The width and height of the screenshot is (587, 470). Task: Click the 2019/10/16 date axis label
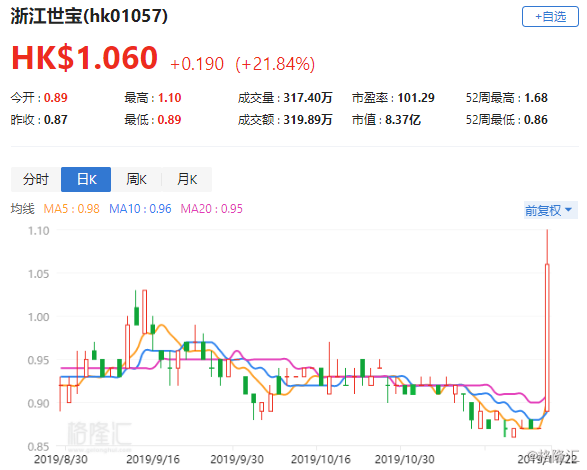click(x=321, y=459)
